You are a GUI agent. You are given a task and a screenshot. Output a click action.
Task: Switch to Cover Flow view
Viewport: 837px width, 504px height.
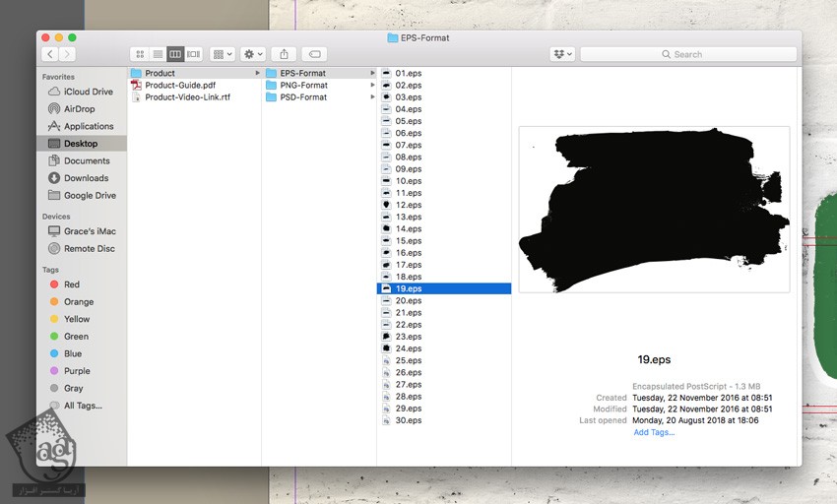click(193, 54)
